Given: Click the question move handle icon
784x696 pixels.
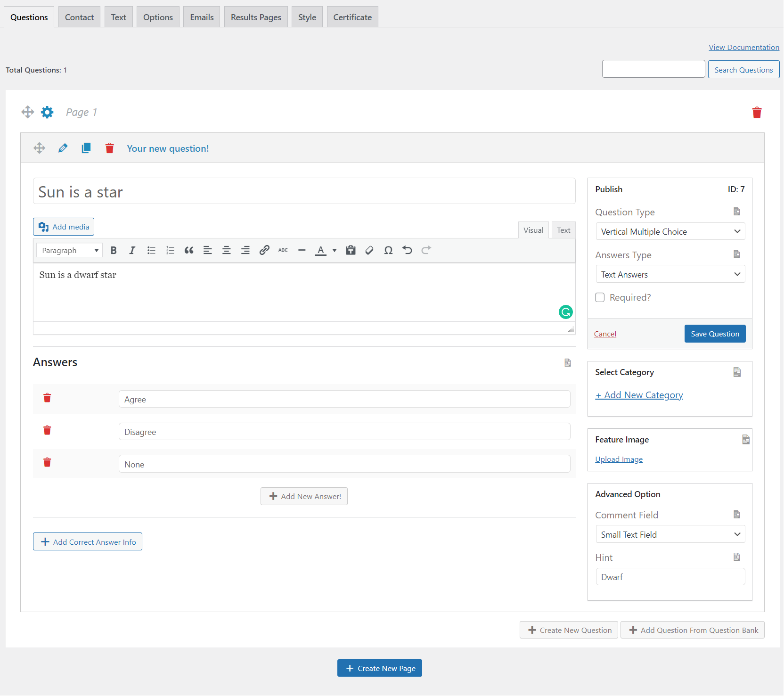Looking at the screenshot, I should 40,148.
